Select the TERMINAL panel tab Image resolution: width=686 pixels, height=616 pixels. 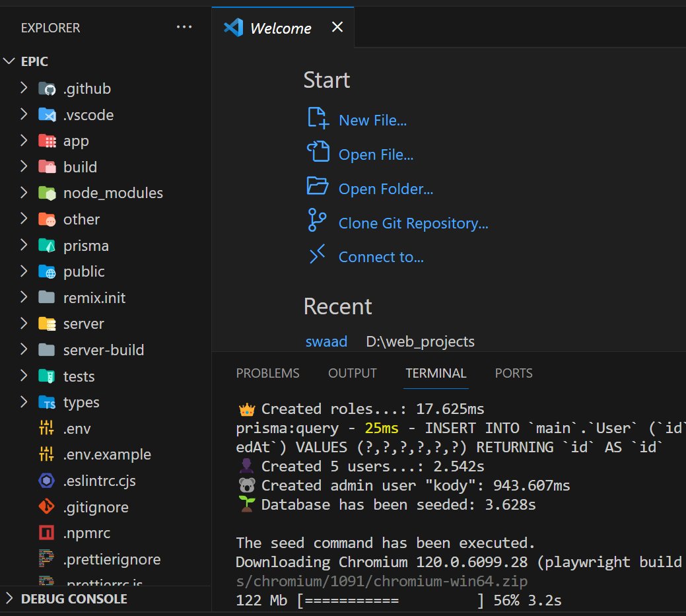(x=436, y=373)
